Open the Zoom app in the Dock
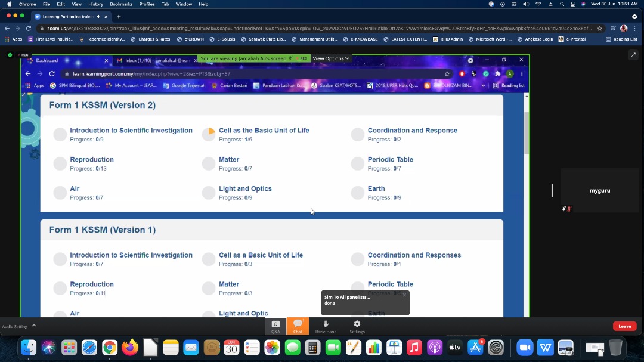Screen dimensions: 644x362 click(x=525, y=348)
